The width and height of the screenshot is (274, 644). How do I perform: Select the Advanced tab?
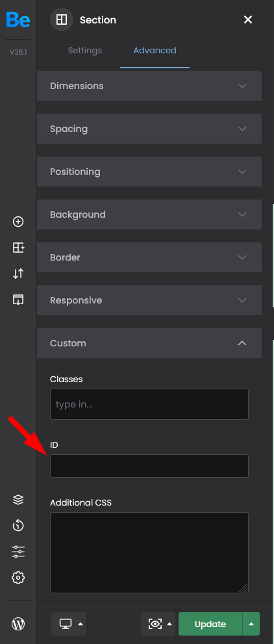click(155, 51)
